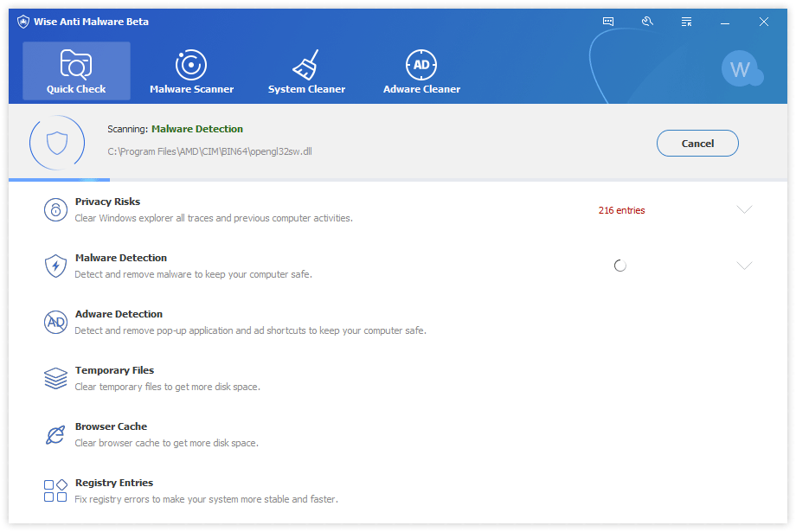Viewport: 796px width, 532px height.
Task: Click the Adware Detection AD icon
Action: pos(55,323)
